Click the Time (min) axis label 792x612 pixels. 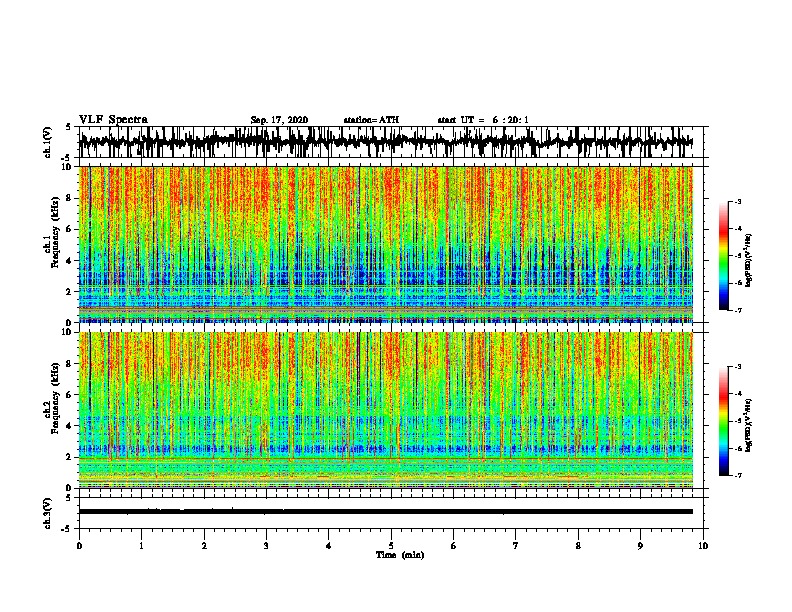[x=400, y=555]
